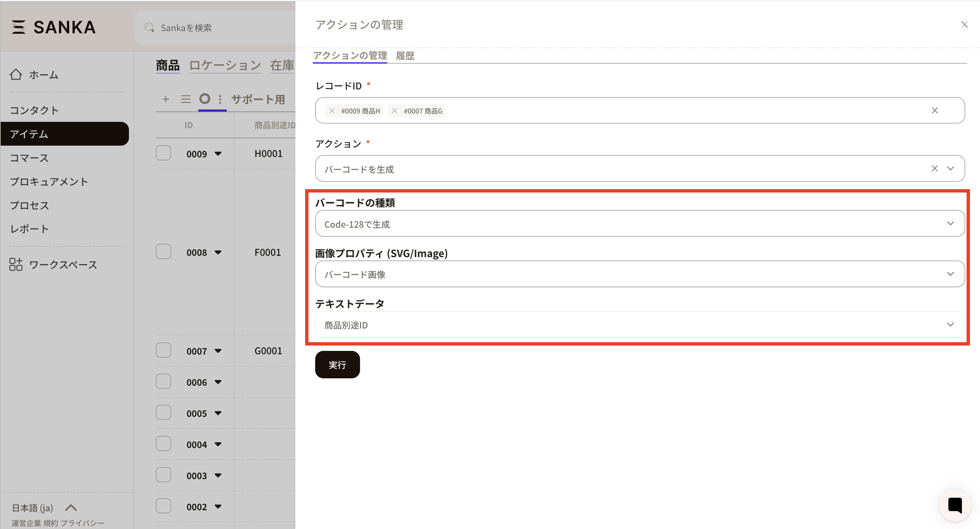Click the chat support bubble icon
Screen dimensions: 980x529
(955, 505)
